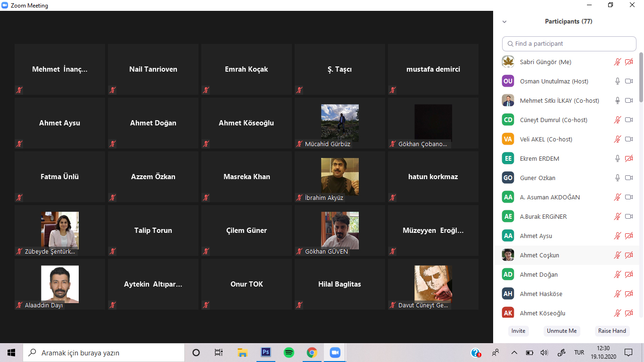Click the Zoom icon in the taskbar
644x362 pixels.
pyautogui.click(x=335, y=353)
